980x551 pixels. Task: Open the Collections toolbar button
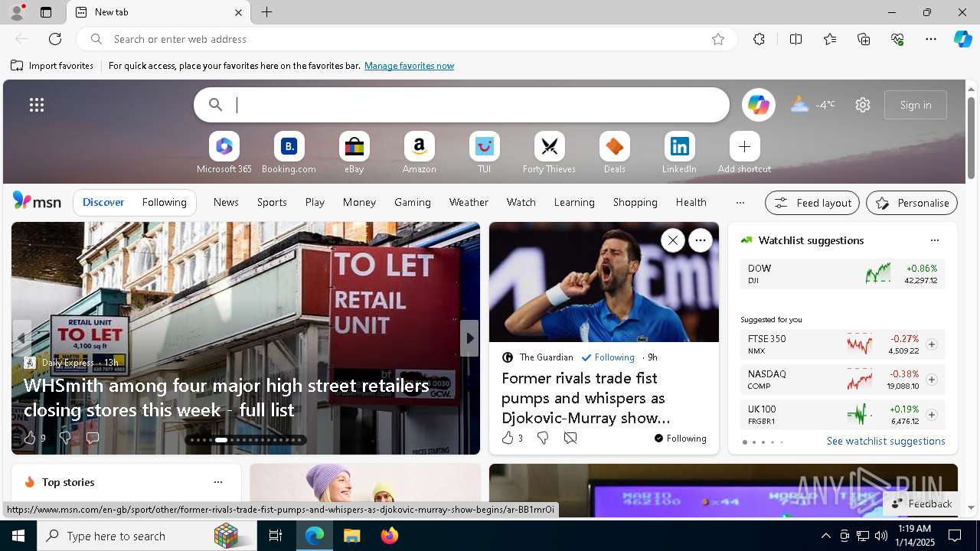tap(864, 39)
